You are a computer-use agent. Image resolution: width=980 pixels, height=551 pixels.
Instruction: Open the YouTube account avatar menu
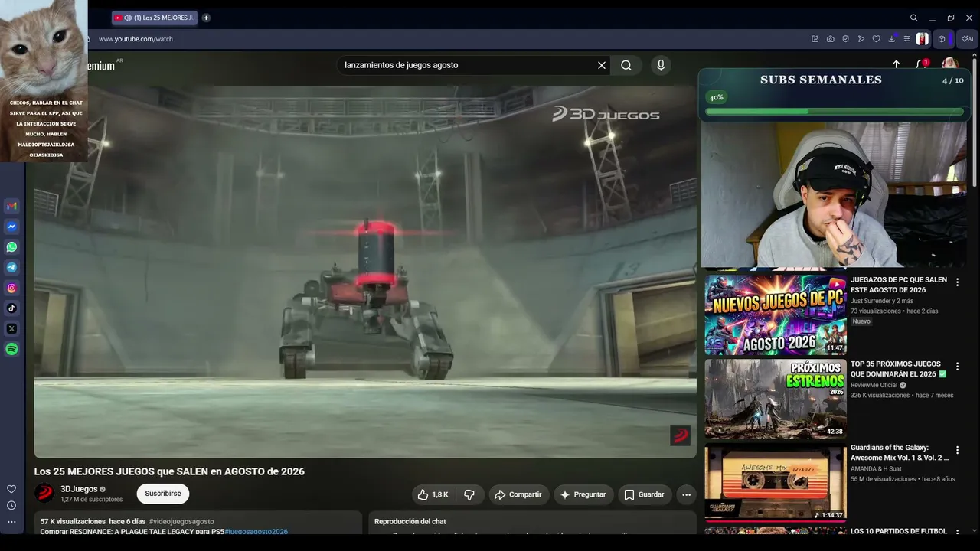[x=950, y=64]
